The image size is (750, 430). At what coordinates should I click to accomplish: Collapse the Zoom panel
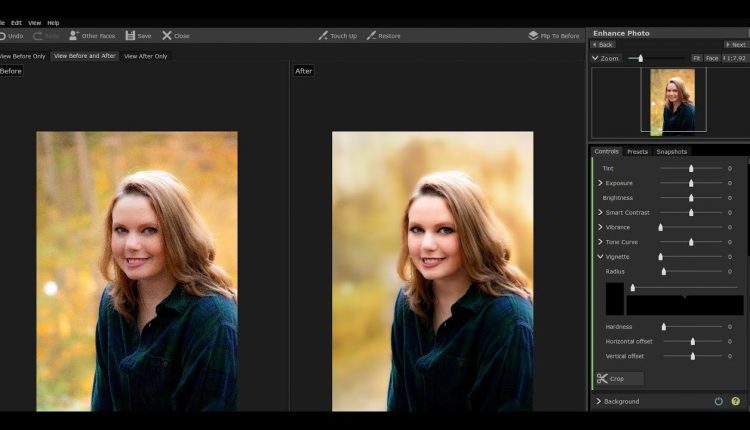595,58
